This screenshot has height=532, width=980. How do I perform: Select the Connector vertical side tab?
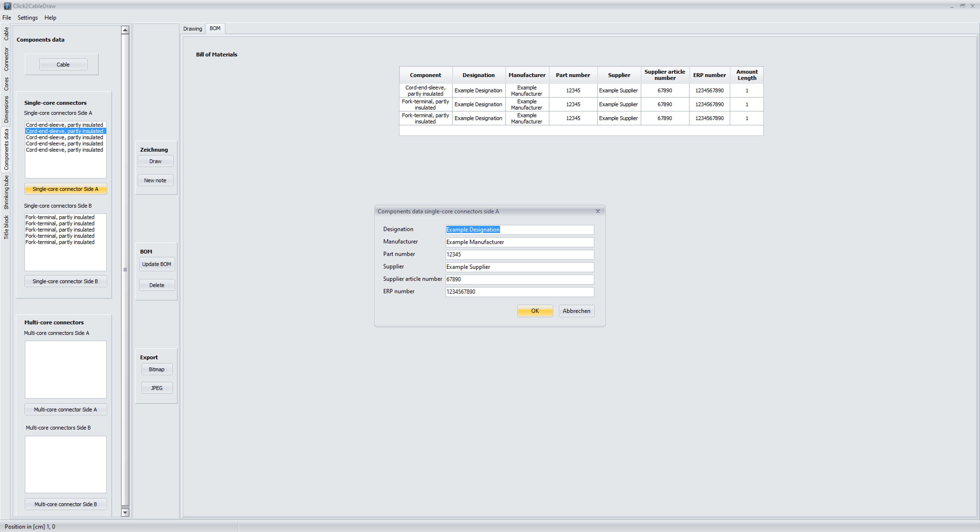(x=6, y=59)
